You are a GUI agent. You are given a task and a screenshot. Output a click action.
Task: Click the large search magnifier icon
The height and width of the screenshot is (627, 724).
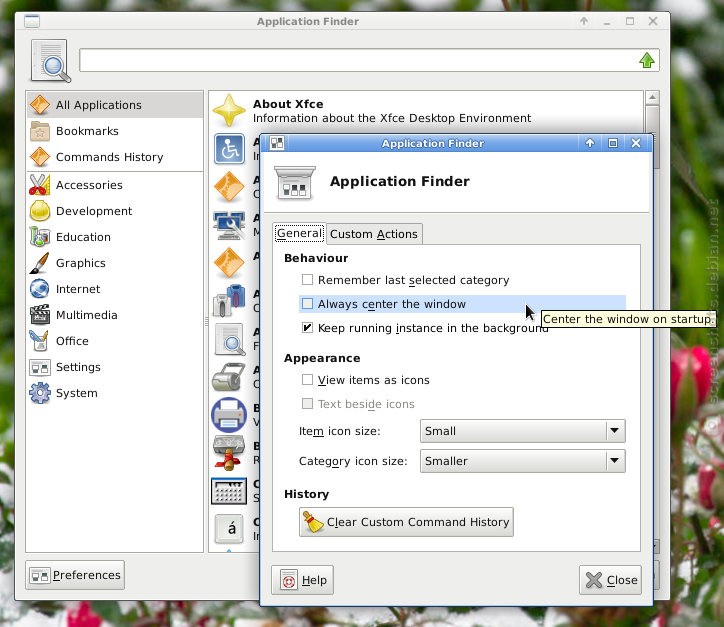pos(51,61)
